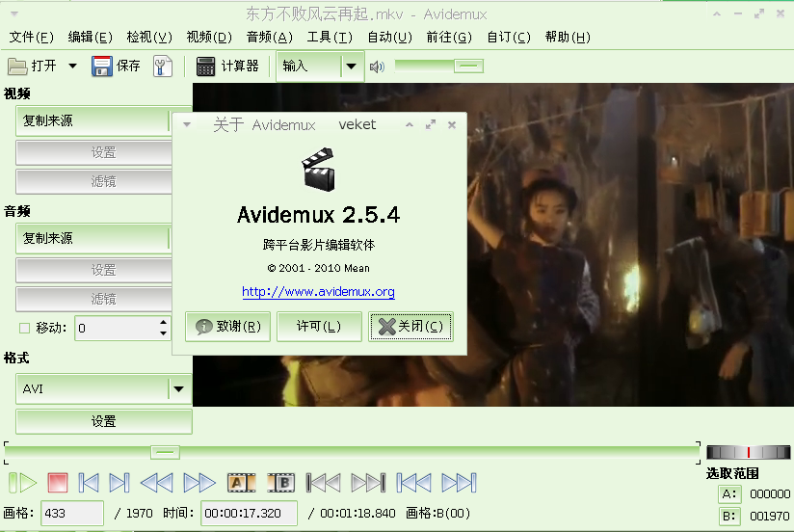Open the 编辑(E) menu
Screen dimensions: 794x532
click(91, 37)
